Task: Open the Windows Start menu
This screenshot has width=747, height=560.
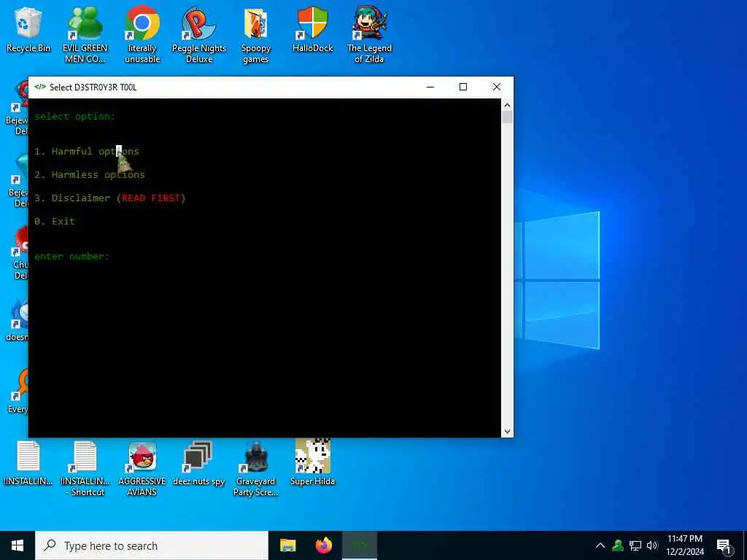Action: [x=18, y=545]
